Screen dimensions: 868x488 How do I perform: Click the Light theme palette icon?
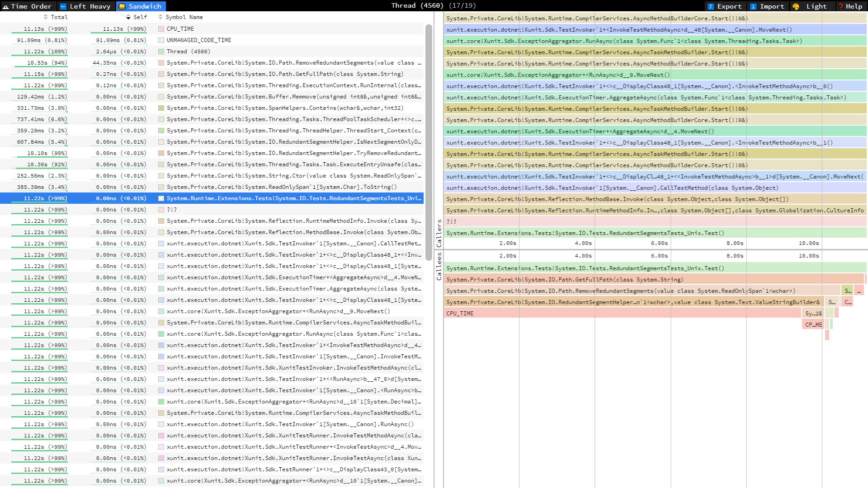click(x=796, y=6)
